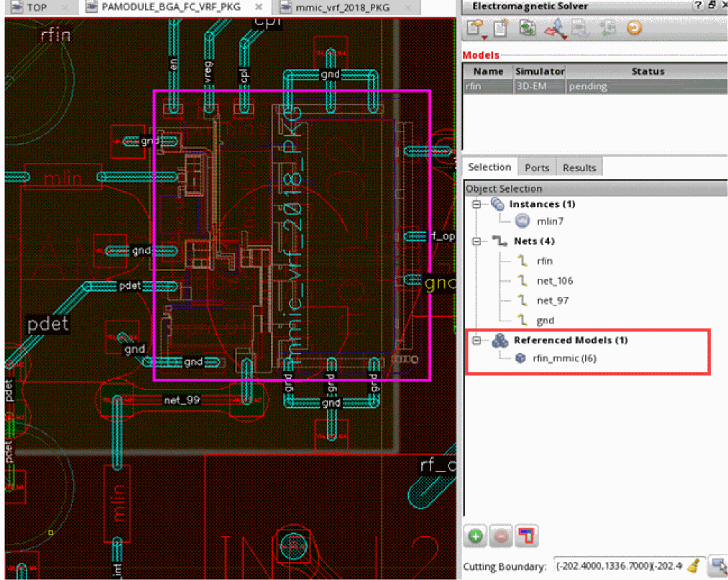Collapse the Referenced Models tree node

pyautogui.click(x=476, y=341)
